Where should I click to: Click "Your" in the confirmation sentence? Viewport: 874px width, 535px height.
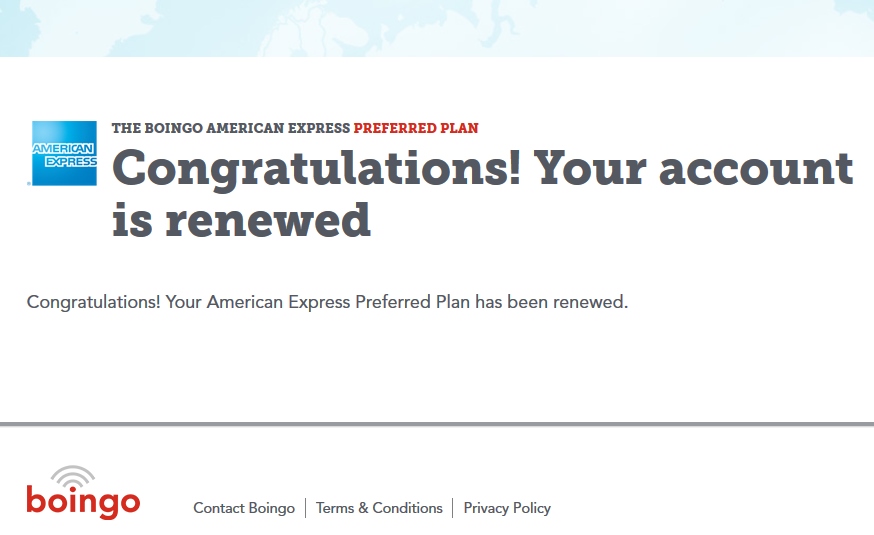click(x=184, y=302)
